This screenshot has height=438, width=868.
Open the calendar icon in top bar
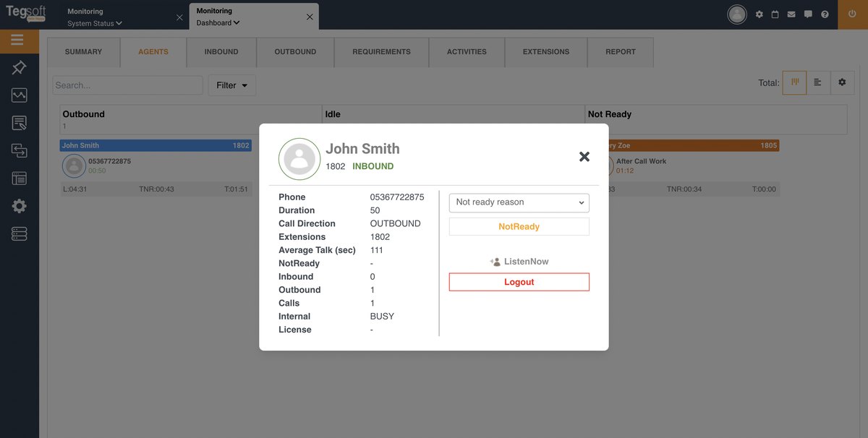pos(775,14)
